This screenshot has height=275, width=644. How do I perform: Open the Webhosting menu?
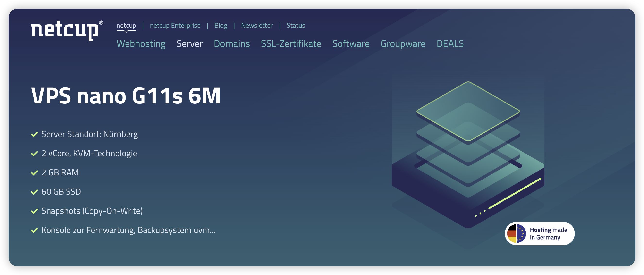tap(141, 44)
